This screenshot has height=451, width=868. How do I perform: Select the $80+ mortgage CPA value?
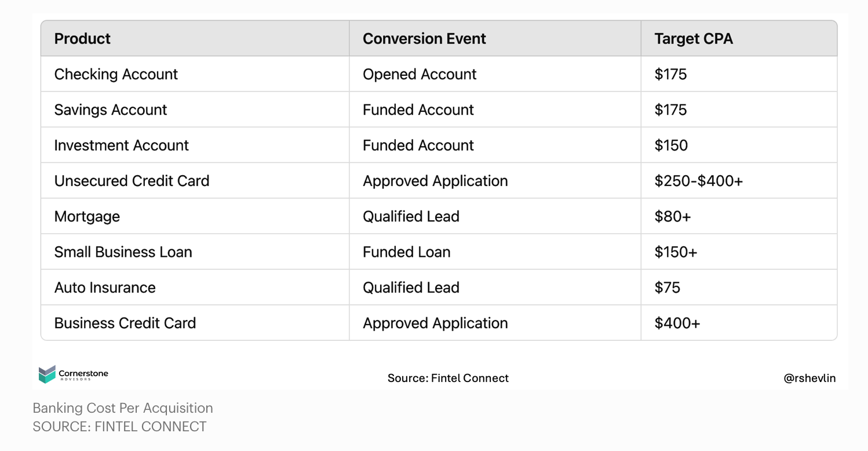(x=673, y=216)
